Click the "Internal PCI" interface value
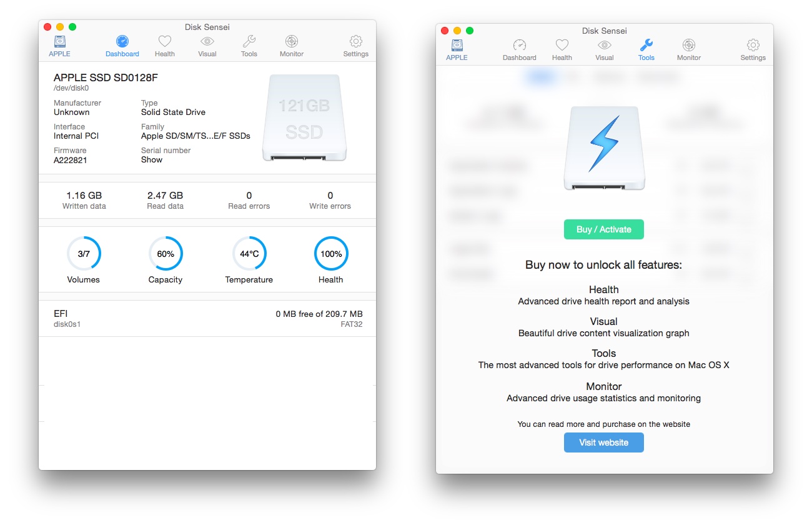This screenshot has height=520, width=812. tap(76, 136)
